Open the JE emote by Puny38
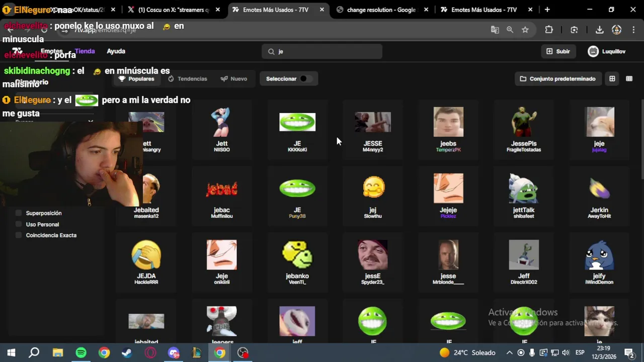 coord(297,196)
